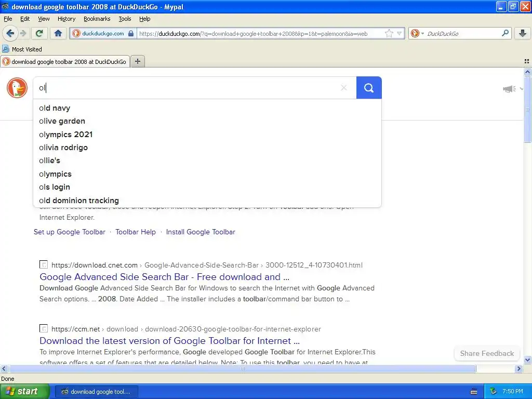Image resolution: width=532 pixels, height=399 pixels.
Task: Open the Most Visited bookmarks folder
Action: [22, 49]
